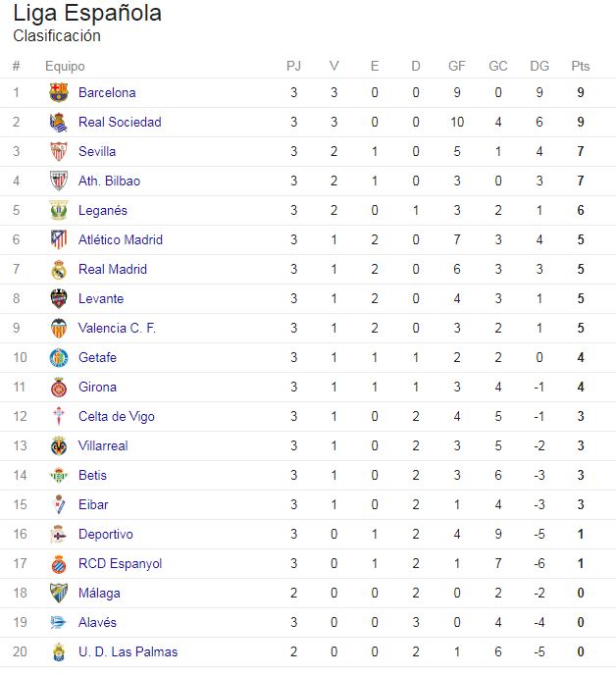Image resolution: width=616 pixels, height=675 pixels.
Task: Click the Liga Española title
Action: [x=87, y=14]
